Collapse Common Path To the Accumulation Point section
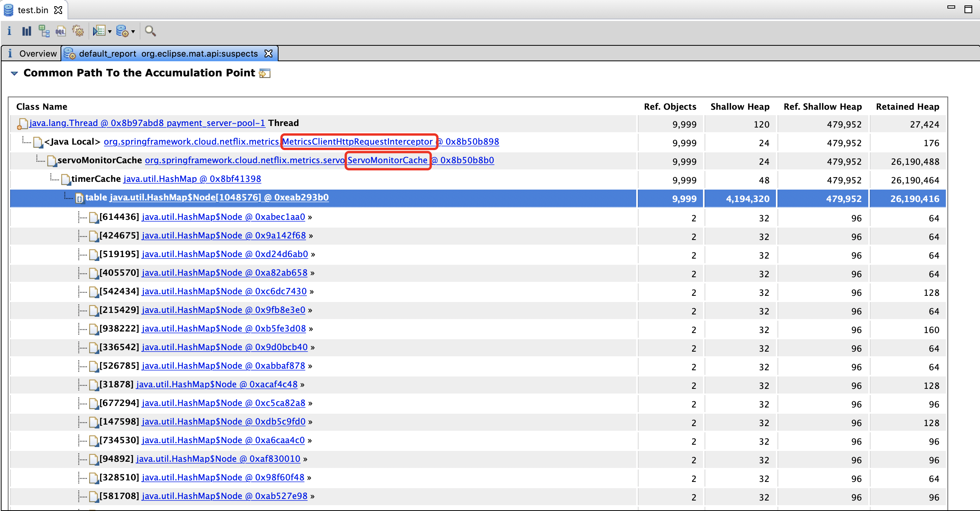Image resolution: width=980 pixels, height=511 pixels. point(14,73)
